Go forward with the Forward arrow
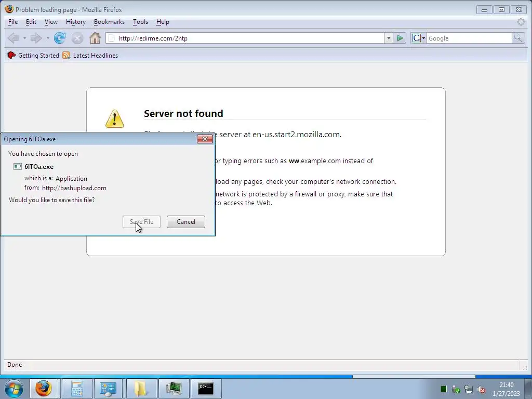 (x=36, y=38)
